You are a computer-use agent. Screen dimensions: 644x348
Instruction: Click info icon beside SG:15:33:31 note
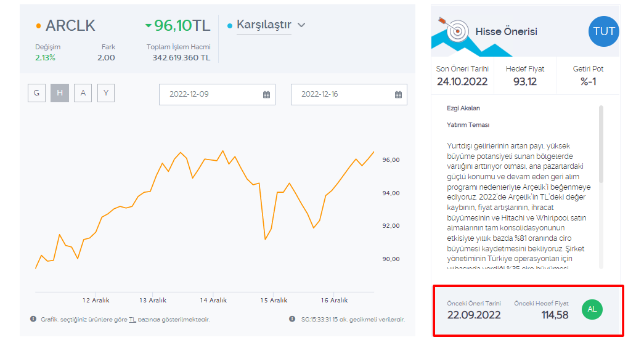(292, 319)
